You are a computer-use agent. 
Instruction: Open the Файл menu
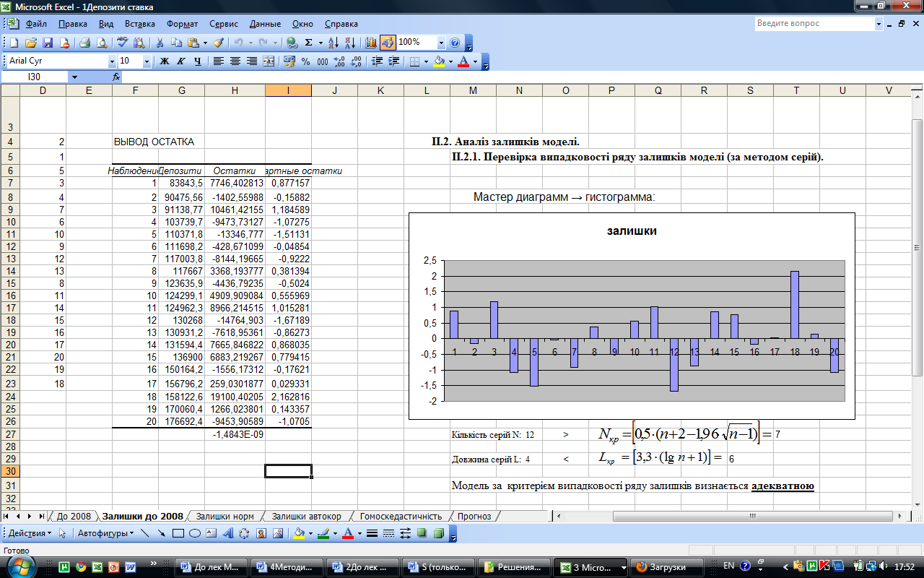(x=36, y=23)
